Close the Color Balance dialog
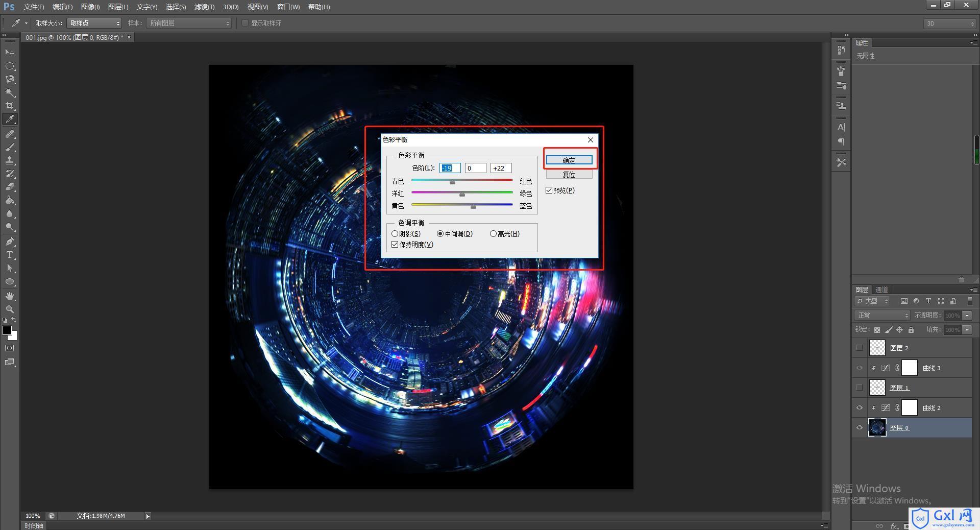Screen dimensions: 980x530 591,140
